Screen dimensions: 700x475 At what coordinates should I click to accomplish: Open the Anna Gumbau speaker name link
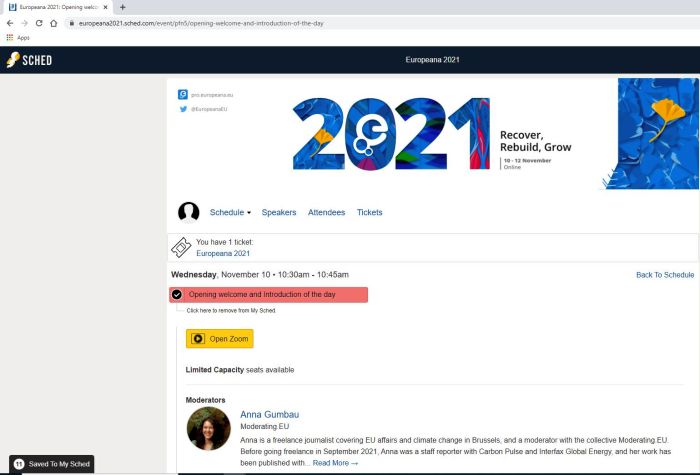270,414
